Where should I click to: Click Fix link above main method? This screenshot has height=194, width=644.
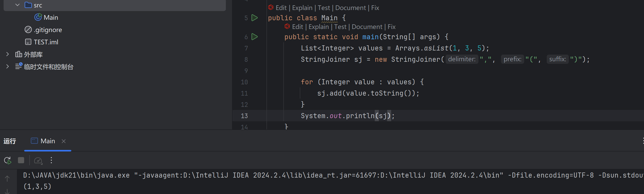click(391, 27)
